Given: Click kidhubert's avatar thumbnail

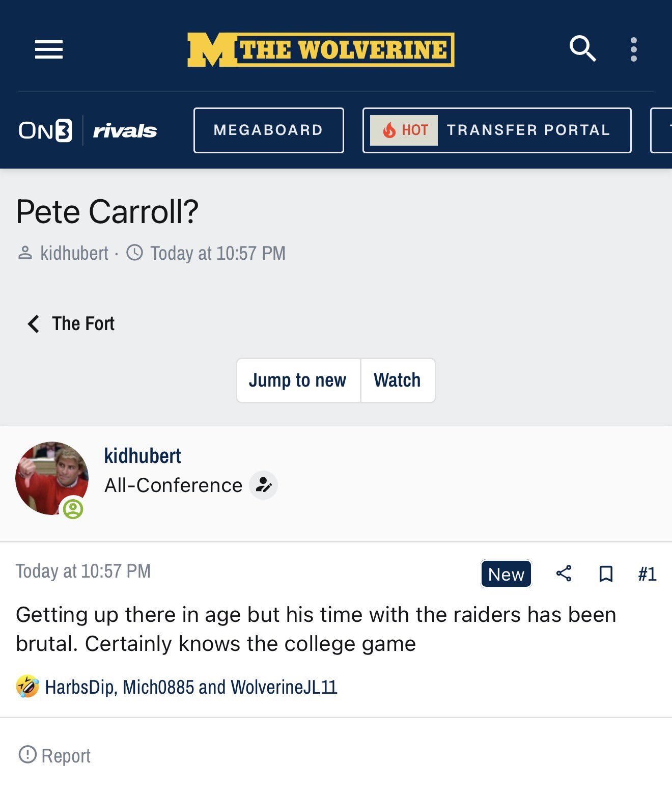Looking at the screenshot, I should [52, 478].
